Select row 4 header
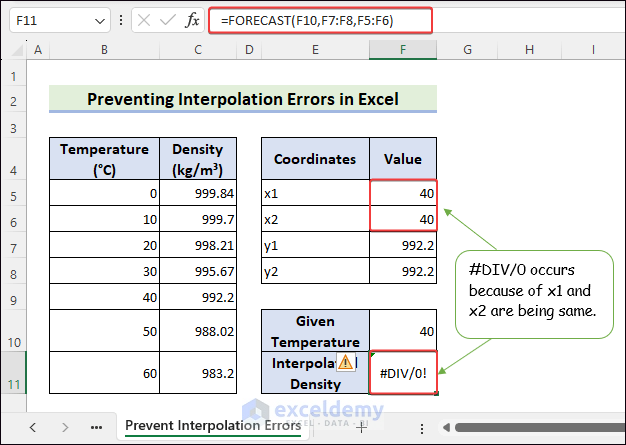626x445 pixels. tap(14, 159)
